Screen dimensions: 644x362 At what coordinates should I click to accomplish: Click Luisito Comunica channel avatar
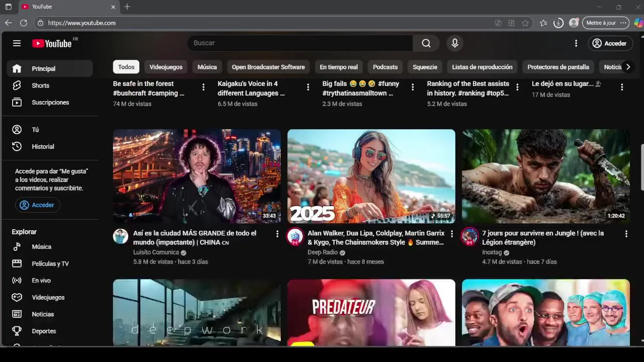[x=121, y=236]
